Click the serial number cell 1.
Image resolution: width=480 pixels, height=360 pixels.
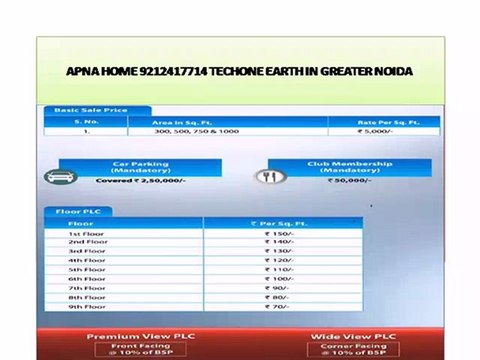[86, 131]
